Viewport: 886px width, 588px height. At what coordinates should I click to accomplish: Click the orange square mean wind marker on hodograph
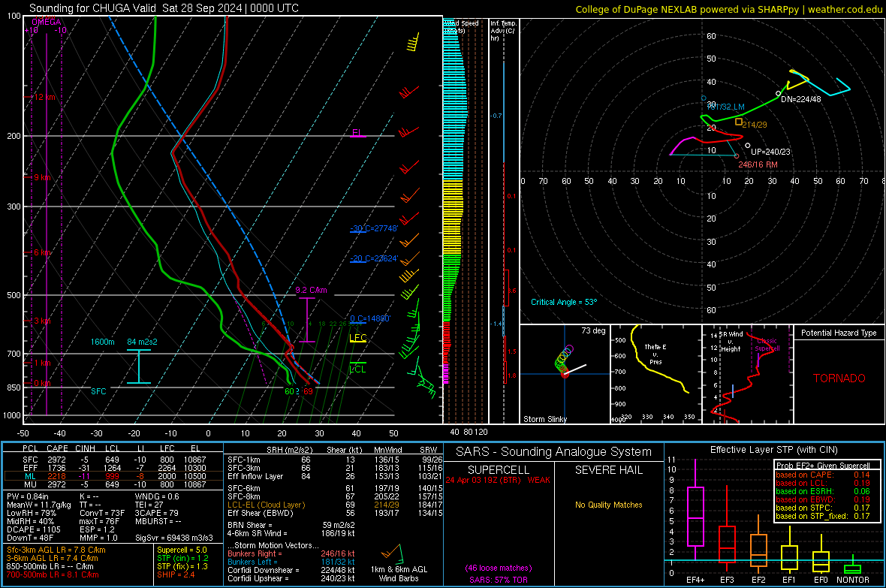(x=739, y=122)
